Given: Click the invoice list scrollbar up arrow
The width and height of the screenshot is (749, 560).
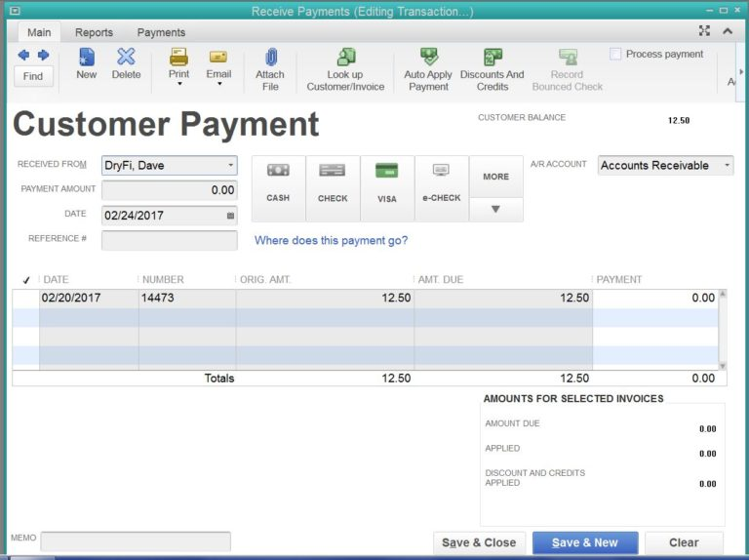Looking at the screenshot, I should click(723, 294).
